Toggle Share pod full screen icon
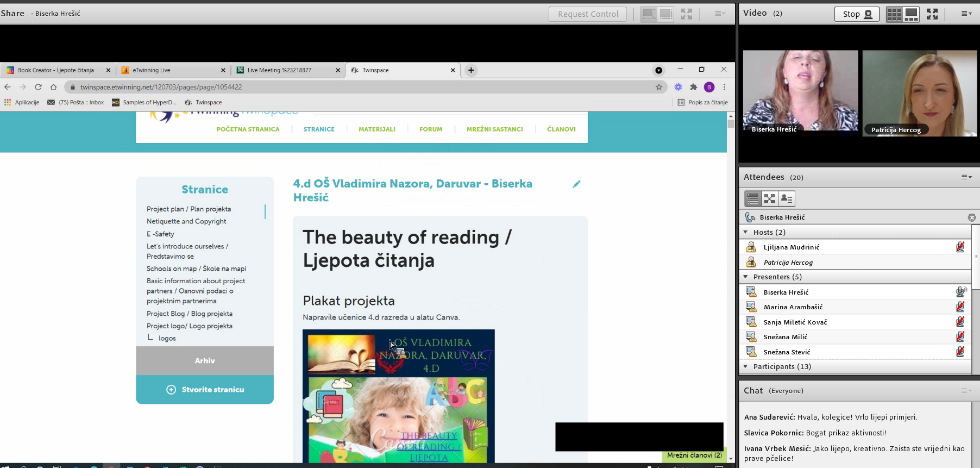The height and width of the screenshot is (468, 980). pos(687,14)
